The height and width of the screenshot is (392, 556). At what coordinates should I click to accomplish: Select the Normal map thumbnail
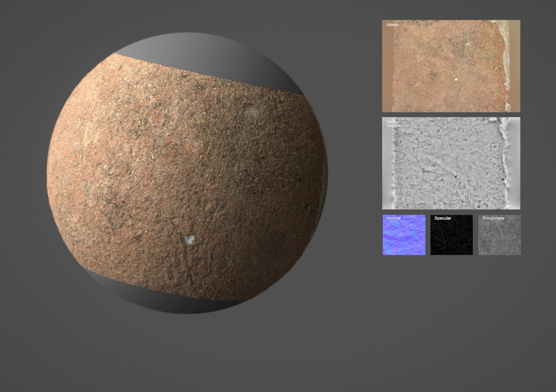[404, 235]
